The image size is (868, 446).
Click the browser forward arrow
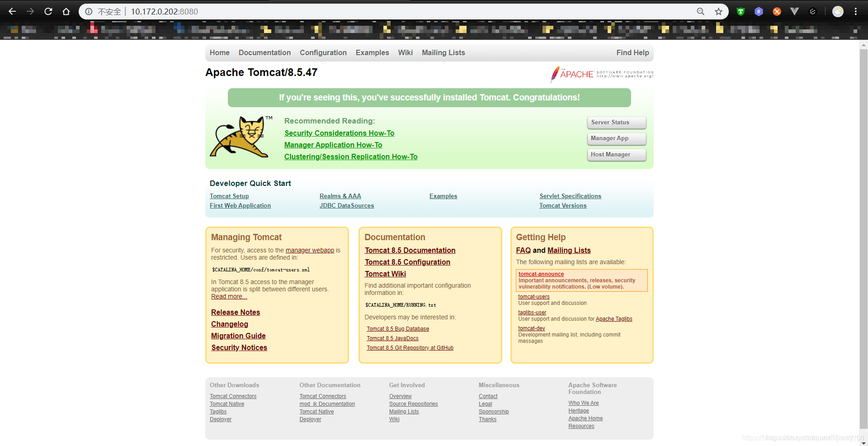(30, 11)
